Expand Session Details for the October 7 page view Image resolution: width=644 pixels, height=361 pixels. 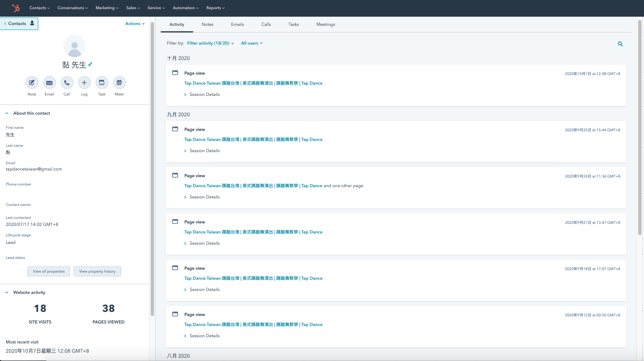pyautogui.click(x=202, y=94)
